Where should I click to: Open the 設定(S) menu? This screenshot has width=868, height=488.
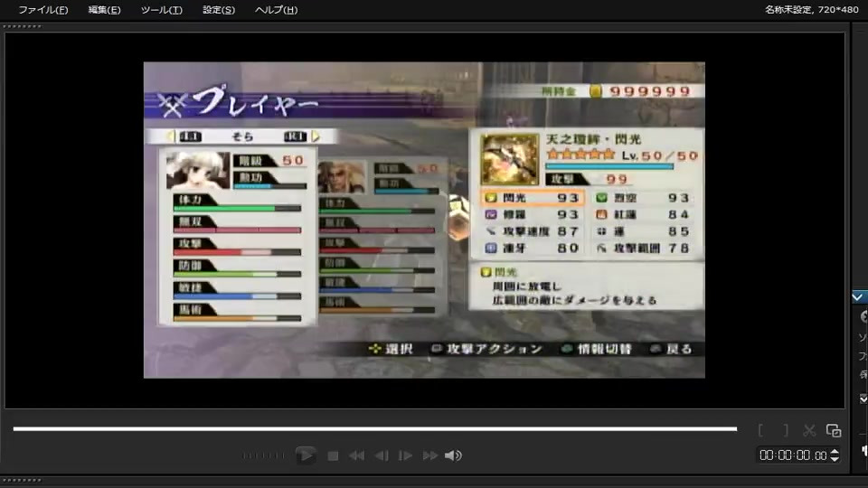pos(219,10)
